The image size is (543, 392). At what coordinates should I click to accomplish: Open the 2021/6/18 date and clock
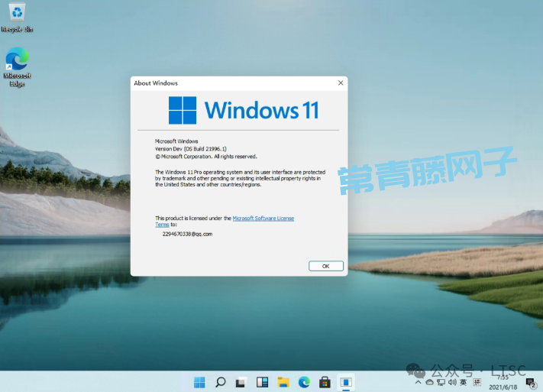pos(503,382)
